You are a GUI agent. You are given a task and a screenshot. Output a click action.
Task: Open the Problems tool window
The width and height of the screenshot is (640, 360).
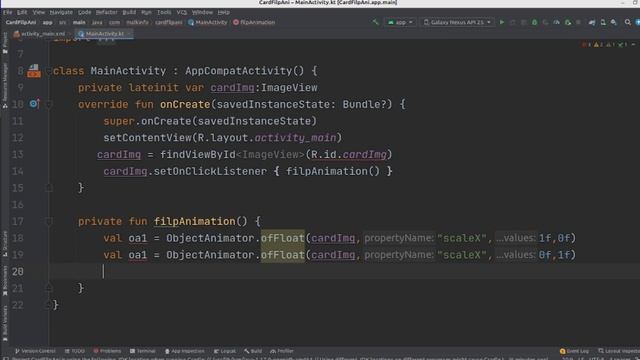click(x=107, y=351)
